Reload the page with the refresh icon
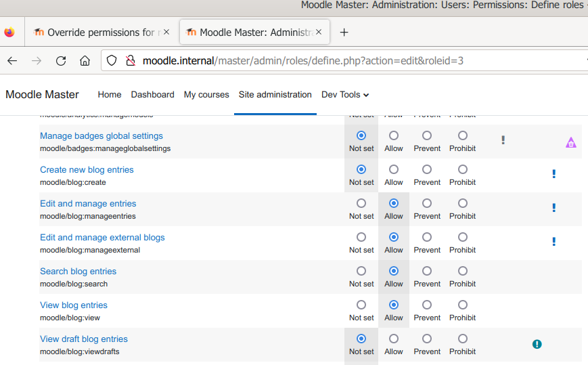 pyautogui.click(x=61, y=61)
